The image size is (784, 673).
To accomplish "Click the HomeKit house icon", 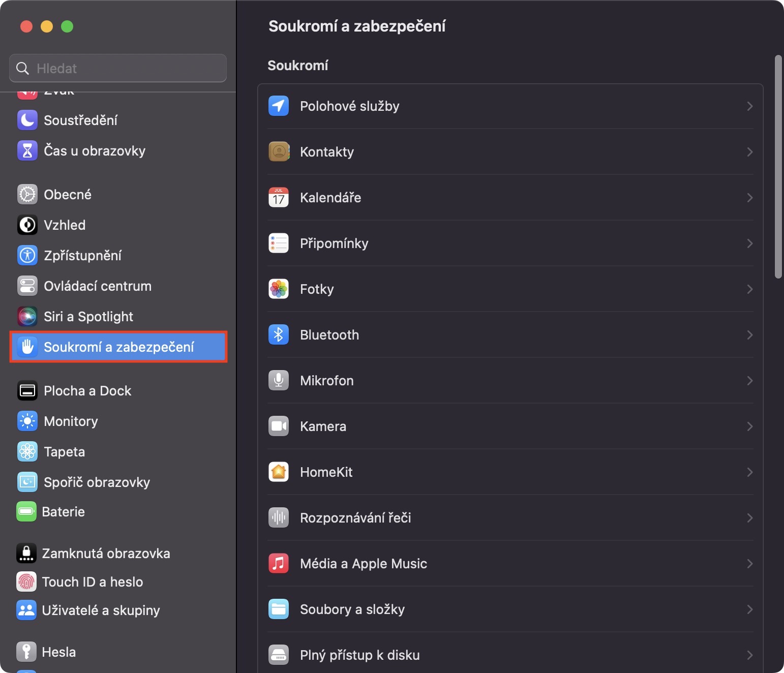I will tap(278, 472).
